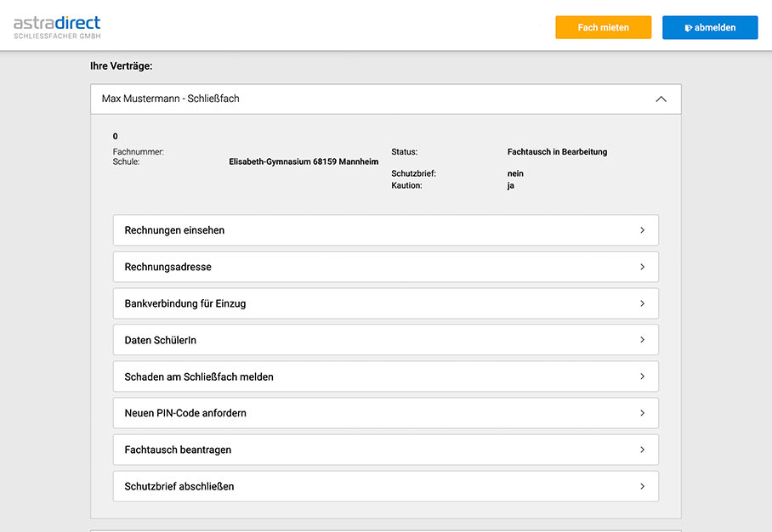Image resolution: width=772 pixels, height=532 pixels.
Task: Open Daten SchülerIn section
Action: pyautogui.click(x=385, y=340)
